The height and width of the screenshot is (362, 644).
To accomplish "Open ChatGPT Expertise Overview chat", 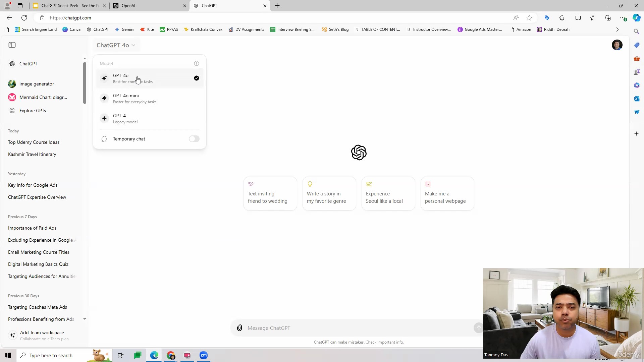I will [x=37, y=197].
